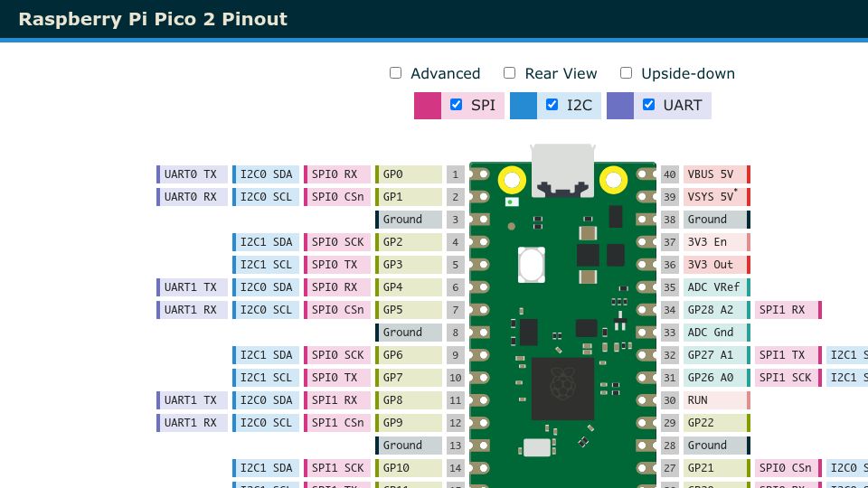Click the blue I2C color swatch

[524, 106]
